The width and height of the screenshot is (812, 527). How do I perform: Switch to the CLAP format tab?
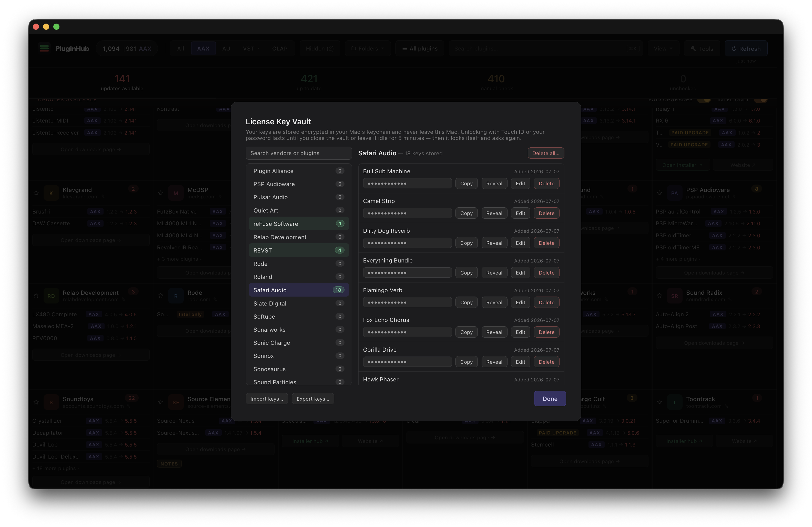tap(279, 48)
